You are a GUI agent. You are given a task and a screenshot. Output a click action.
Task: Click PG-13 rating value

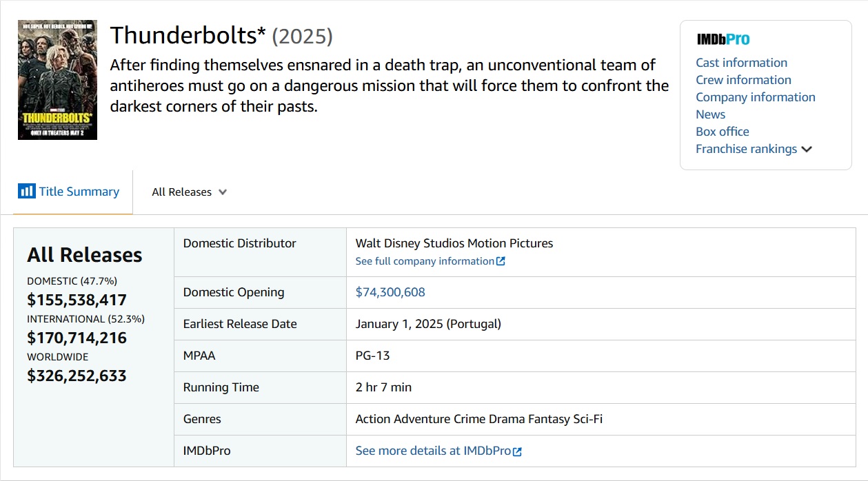tap(372, 356)
